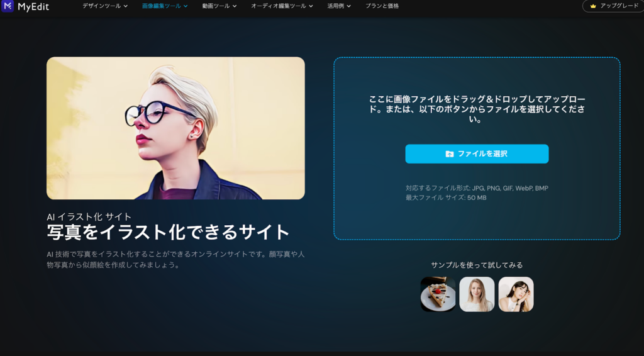
Task: Click the drag-and-drop instruction text ここに画像ファイルを
Action: tap(477, 109)
